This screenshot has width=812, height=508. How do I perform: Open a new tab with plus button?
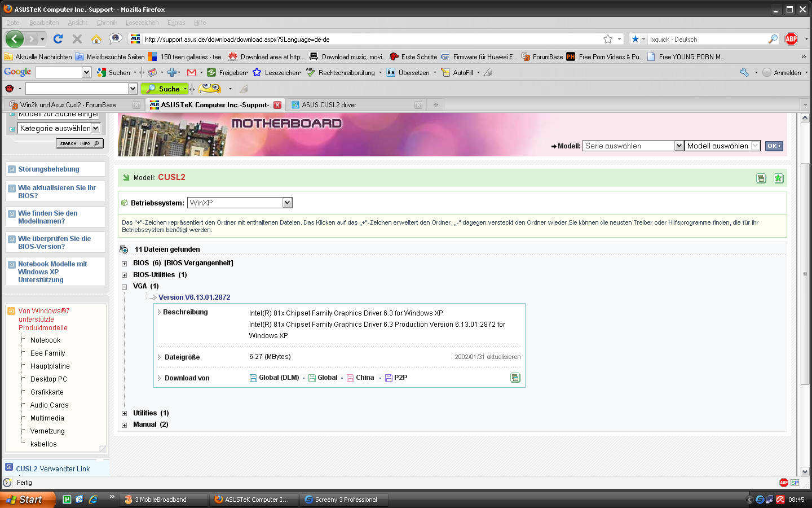pyautogui.click(x=435, y=104)
